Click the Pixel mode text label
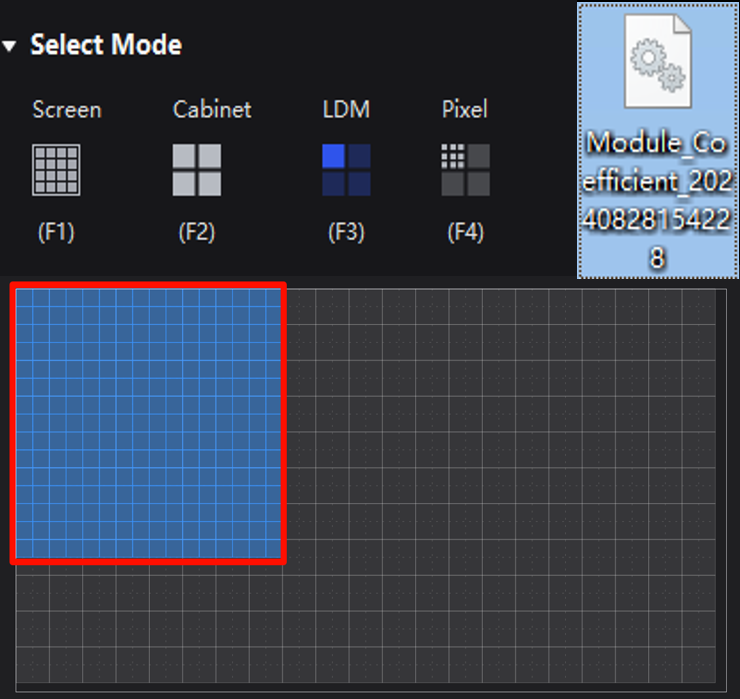740x699 pixels. click(465, 109)
